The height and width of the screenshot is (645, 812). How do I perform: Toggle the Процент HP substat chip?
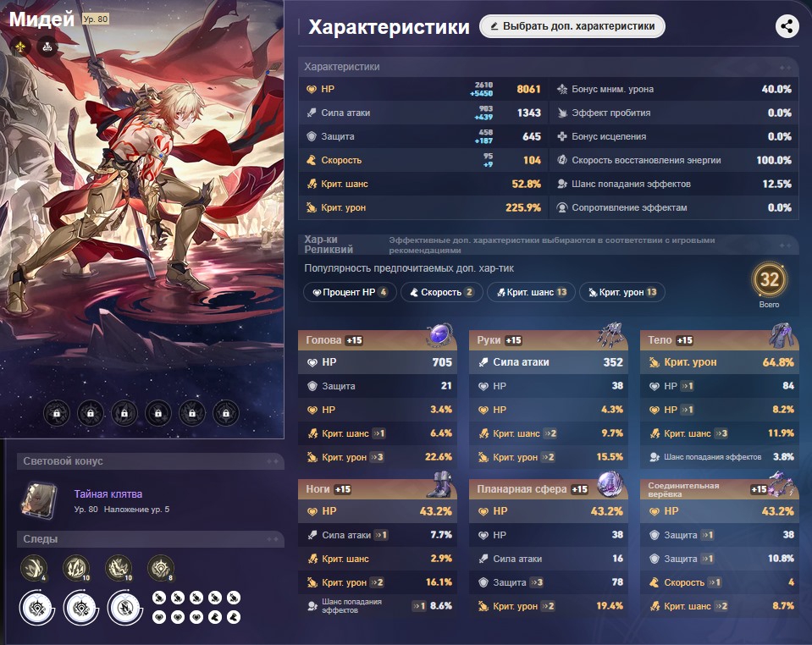click(350, 292)
